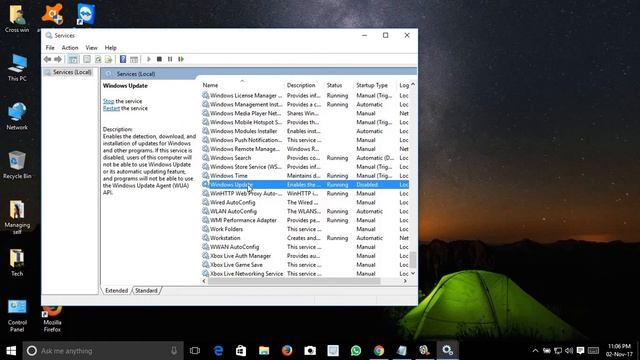Open the Help toolbar icon

[x=123, y=59]
